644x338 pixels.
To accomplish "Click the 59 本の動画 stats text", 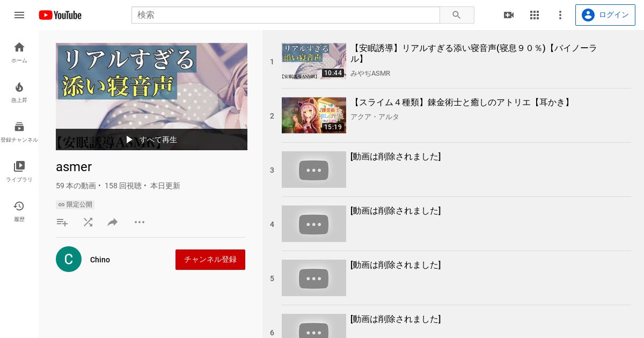I will pyautogui.click(x=76, y=186).
